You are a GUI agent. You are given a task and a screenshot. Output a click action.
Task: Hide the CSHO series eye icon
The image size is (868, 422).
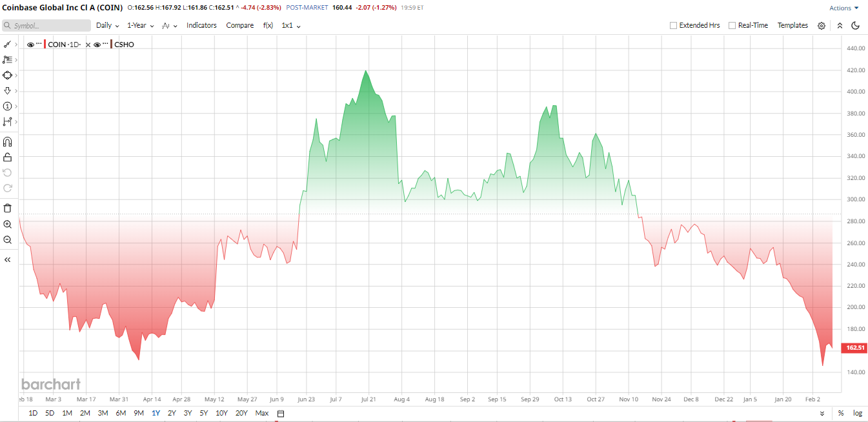(x=97, y=45)
